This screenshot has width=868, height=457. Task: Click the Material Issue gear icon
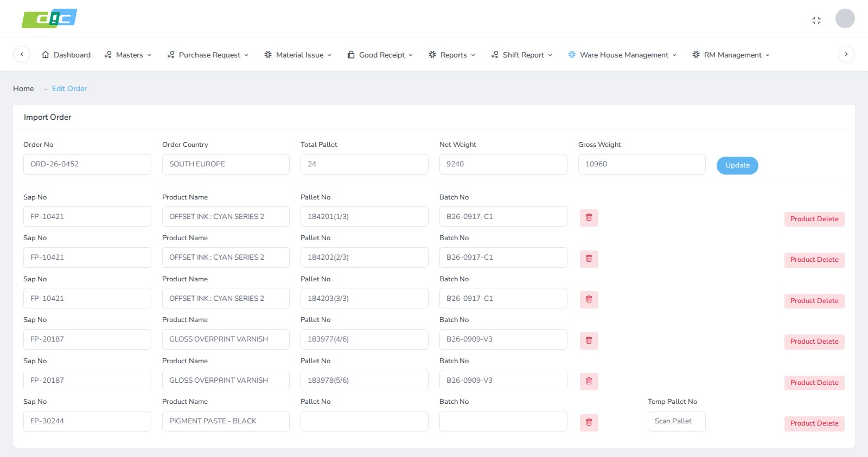click(268, 55)
